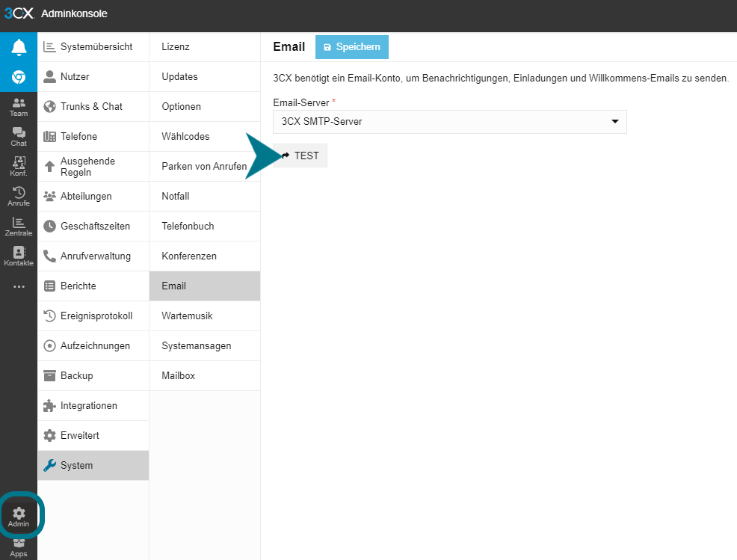The height and width of the screenshot is (560, 737).
Task: Open Trunks & Chat menu entry
Action: (93, 107)
